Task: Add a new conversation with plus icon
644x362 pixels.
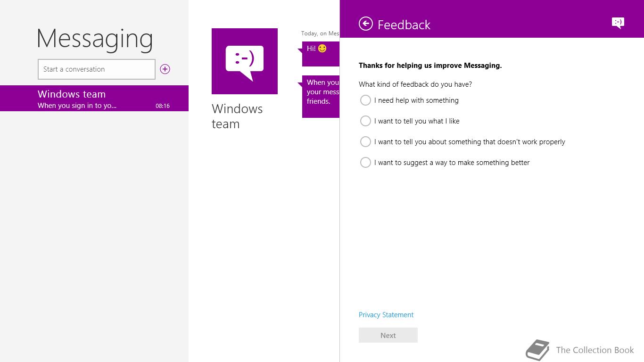Action: (165, 69)
